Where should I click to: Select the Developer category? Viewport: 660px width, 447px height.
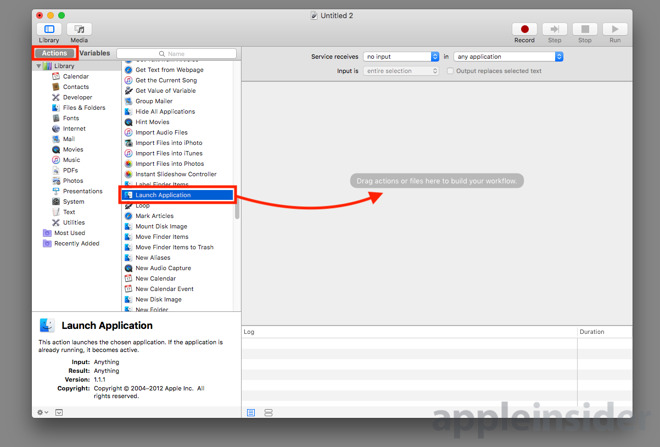click(x=77, y=97)
